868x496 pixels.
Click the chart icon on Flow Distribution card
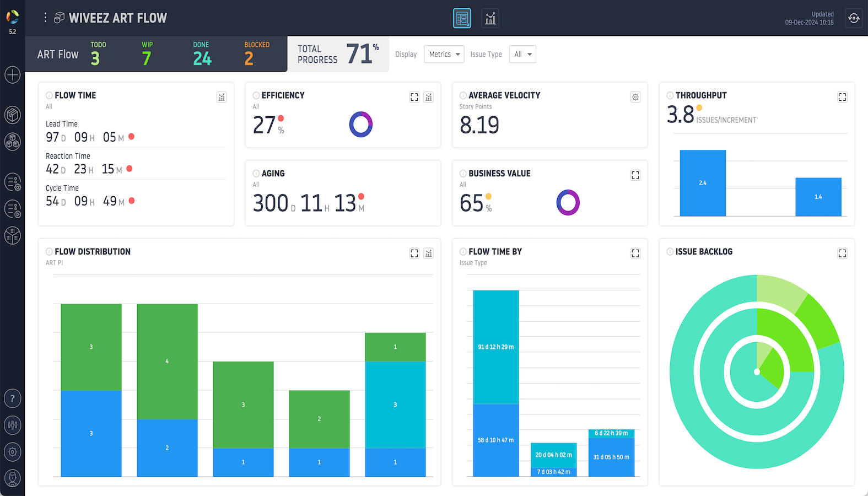(x=429, y=254)
